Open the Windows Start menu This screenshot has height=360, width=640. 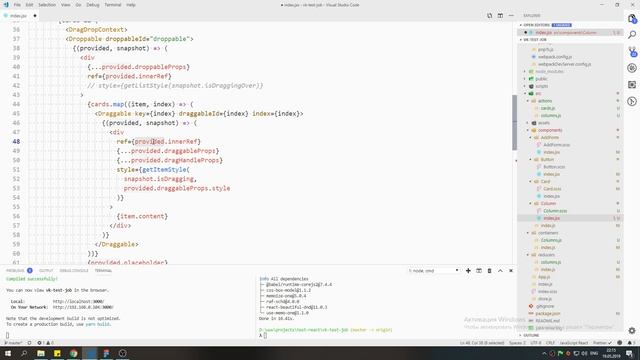[x=8, y=353]
